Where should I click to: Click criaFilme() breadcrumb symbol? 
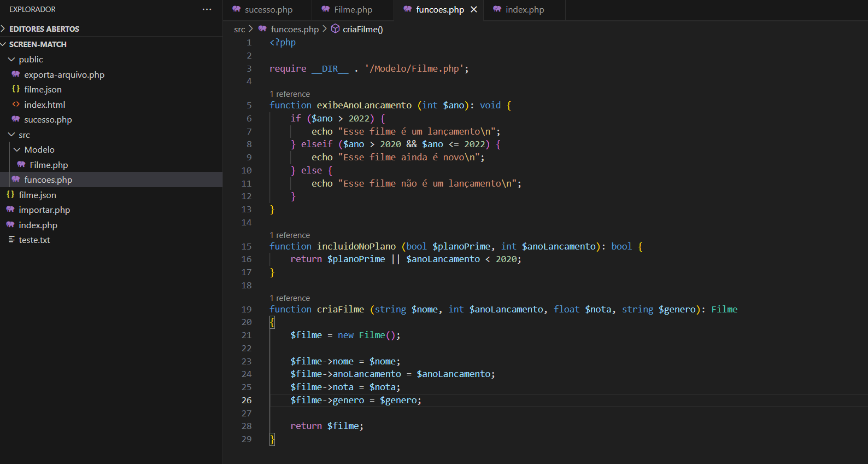point(363,29)
